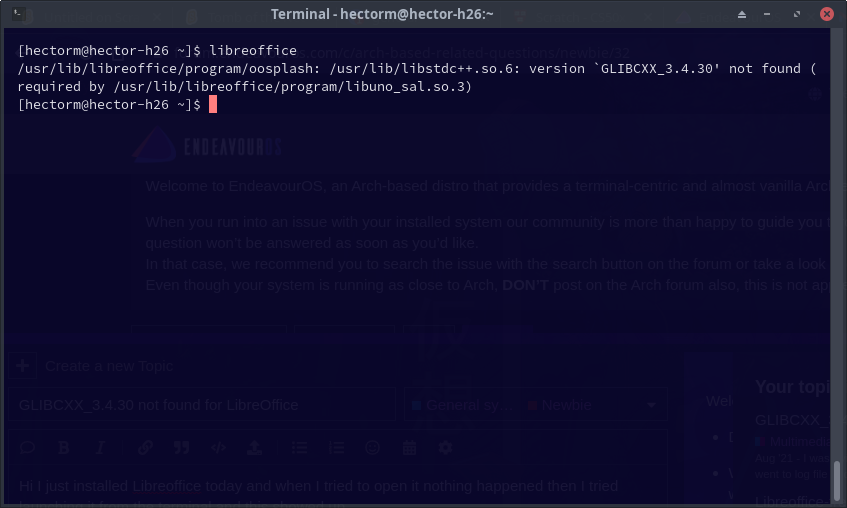
Task: Click the post body text area in composer
Action: click(x=338, y=486)
